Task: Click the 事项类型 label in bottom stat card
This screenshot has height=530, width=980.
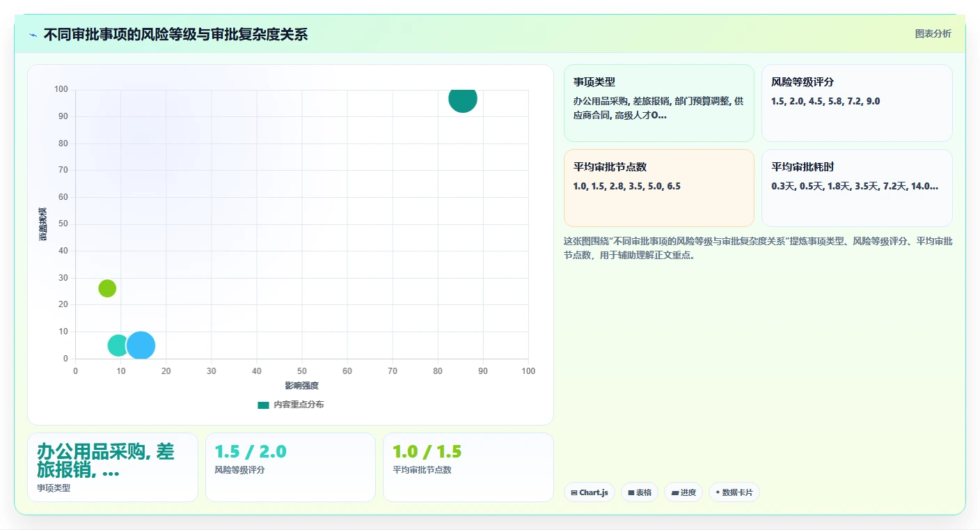Action: click(x=54, y=488)
